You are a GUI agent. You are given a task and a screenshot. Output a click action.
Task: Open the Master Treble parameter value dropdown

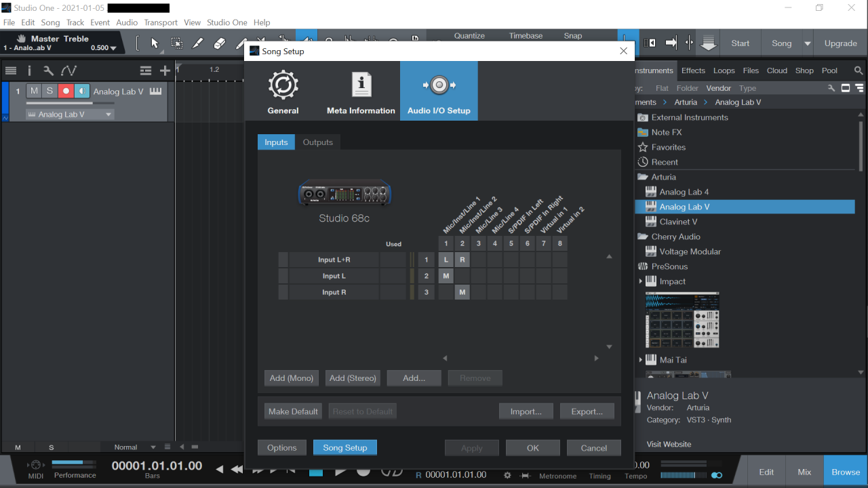[113, 48]
